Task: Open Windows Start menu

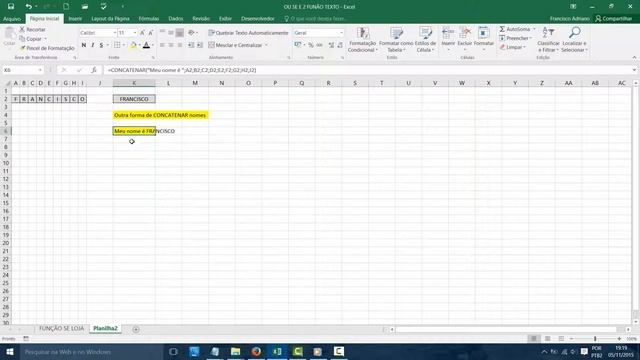Action: (x=10, y=351)
